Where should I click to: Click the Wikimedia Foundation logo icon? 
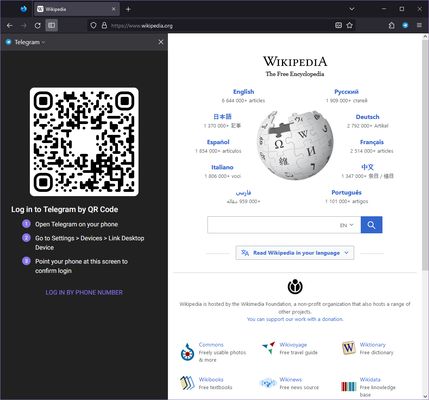[x=295, y=286]
